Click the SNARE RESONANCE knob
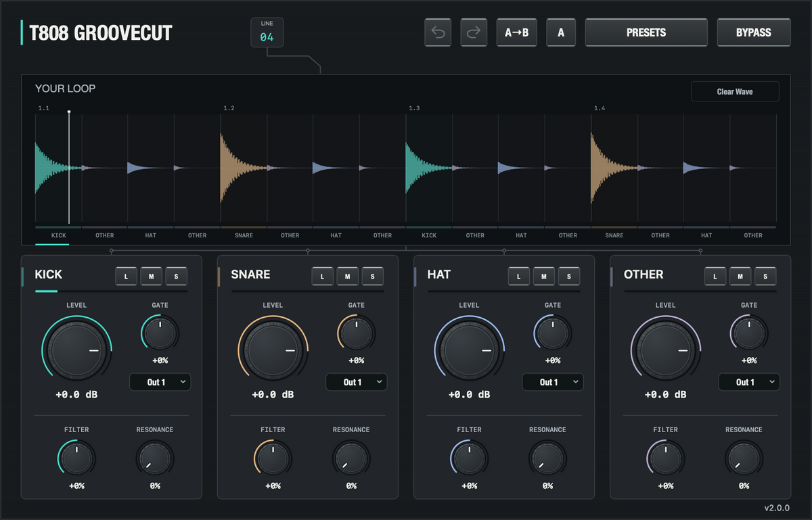 351,458
